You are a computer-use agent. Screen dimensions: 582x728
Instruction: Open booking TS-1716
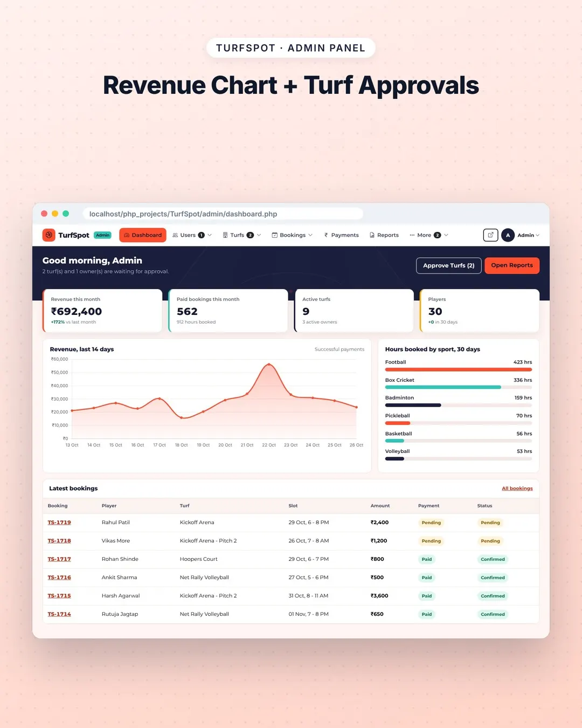point(59,578)
